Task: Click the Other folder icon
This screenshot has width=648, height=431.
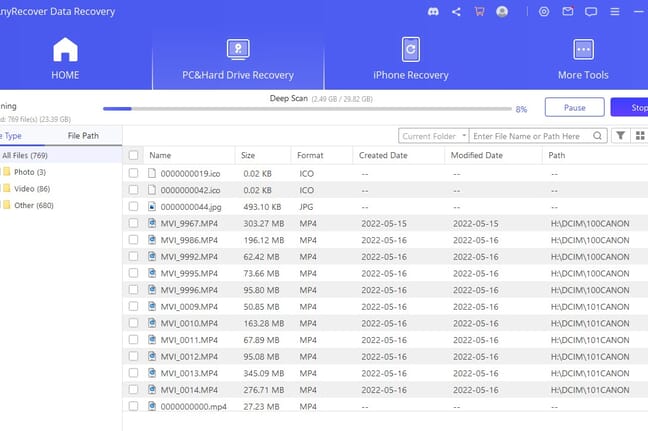Action: point(7,205)
